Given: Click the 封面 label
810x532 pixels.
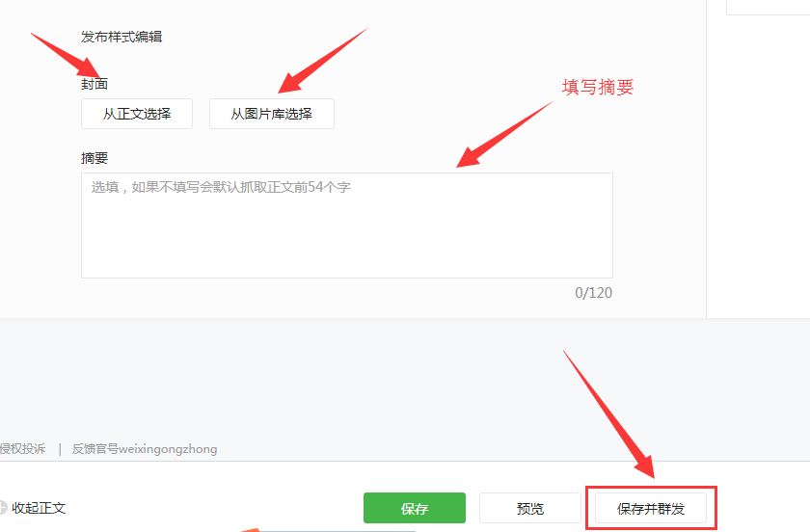Looking at the screenshot, I should point(94,84).
